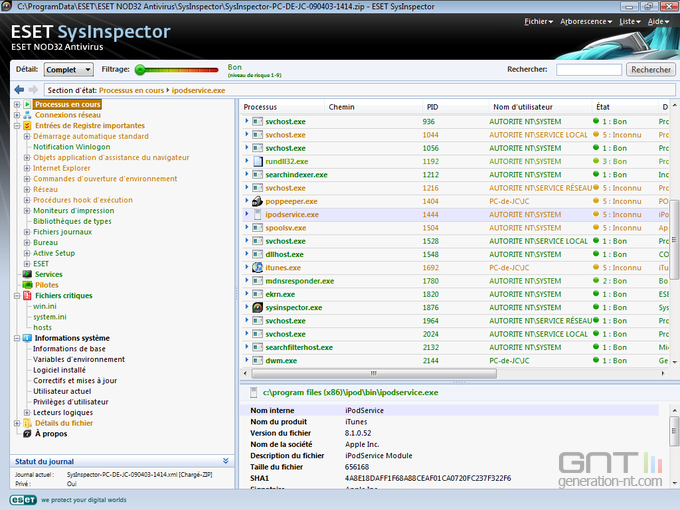Expand the Lecteurs logiques node

(x=27, y=412)
